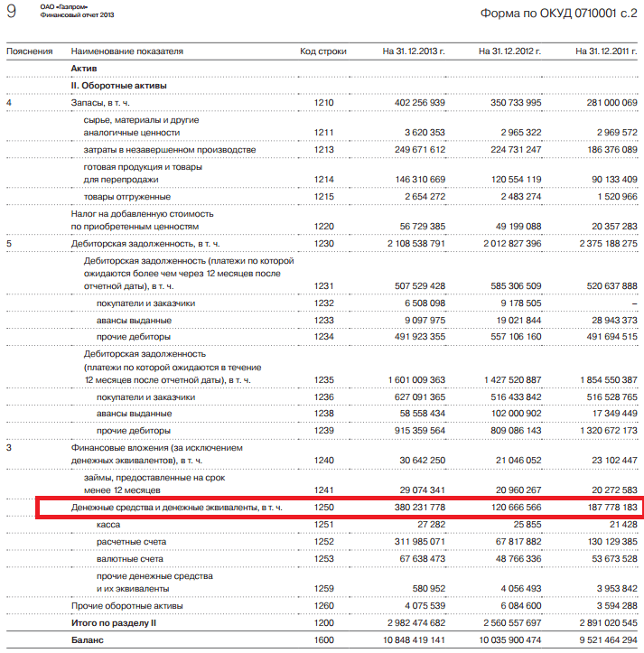Image resolution: width=644 pixels, height=653 pixels.
Task: Click the red-highlighted 'Денежные средства' row label
Action: [x=177, y=508]
